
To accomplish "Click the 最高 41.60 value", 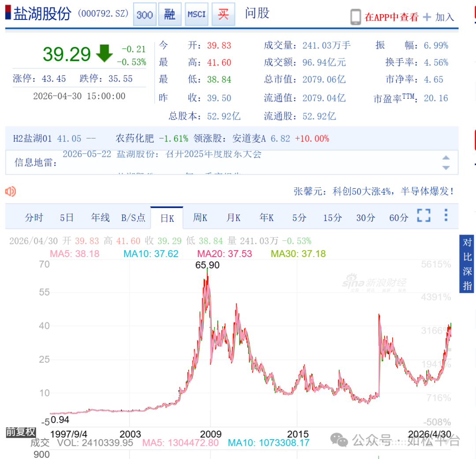I will [219, 63].
